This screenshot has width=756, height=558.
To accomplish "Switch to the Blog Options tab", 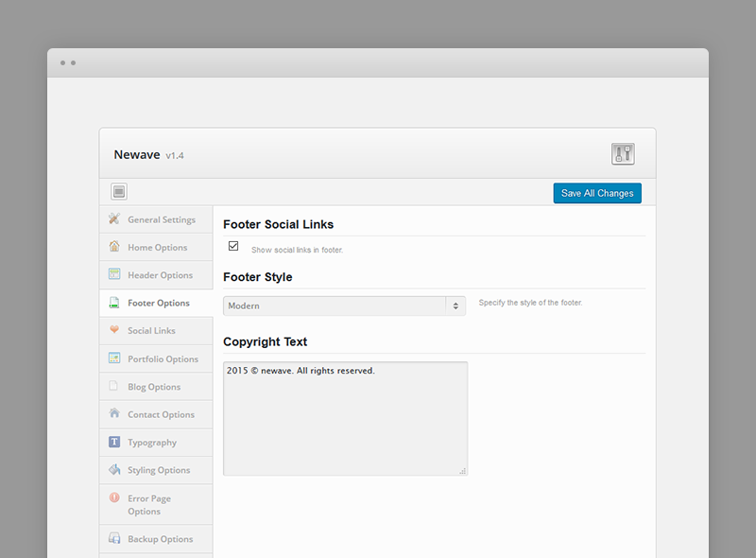I will (156, 387).
